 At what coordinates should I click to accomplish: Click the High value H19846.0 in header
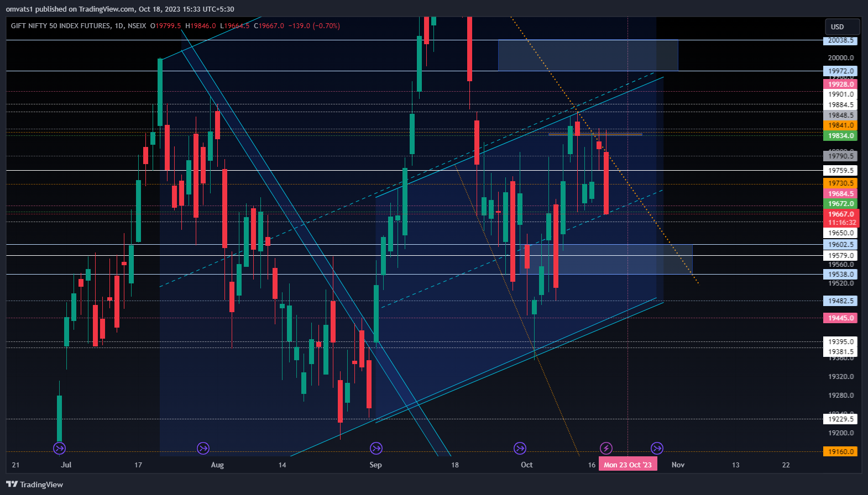point(201,25)
